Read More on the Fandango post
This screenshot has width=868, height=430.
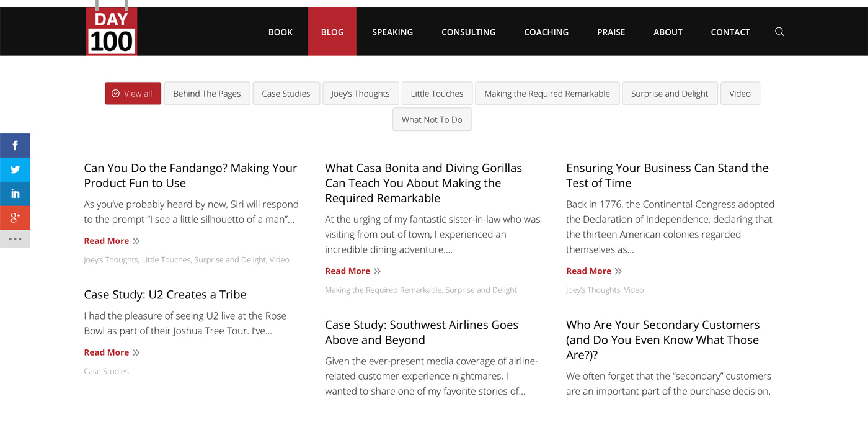click(112, 241)
